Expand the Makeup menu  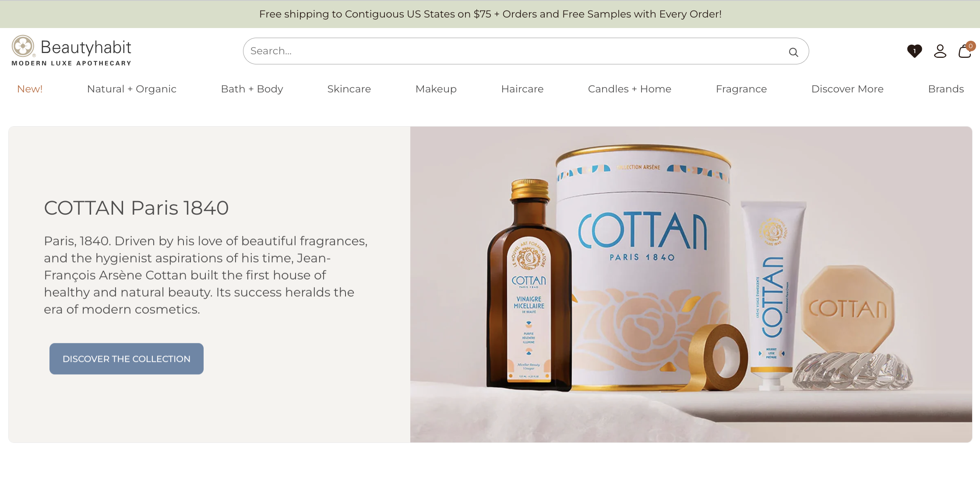436,89
